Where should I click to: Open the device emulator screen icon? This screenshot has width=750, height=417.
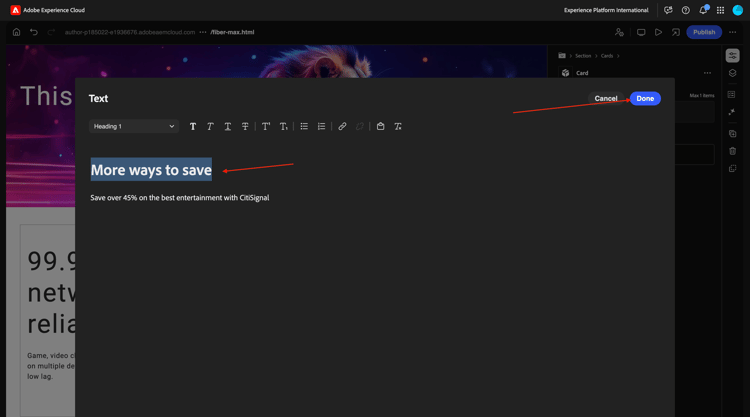(641, 32)
